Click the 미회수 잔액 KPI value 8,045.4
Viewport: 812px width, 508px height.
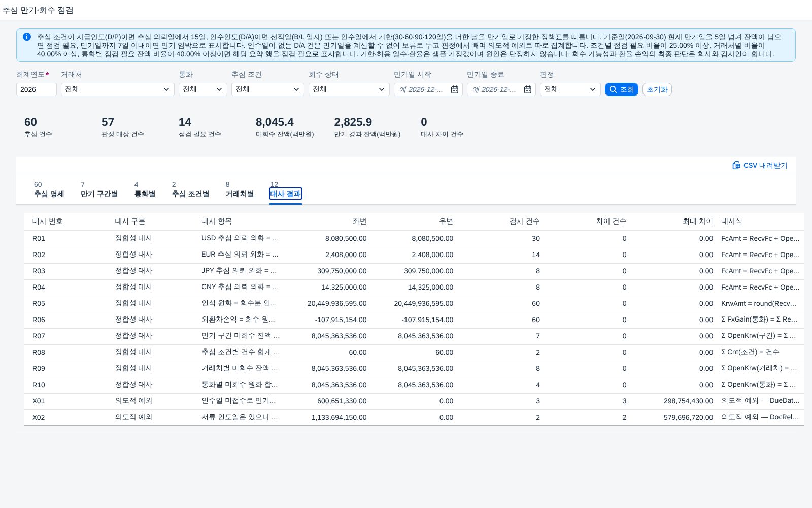point(275,122)
